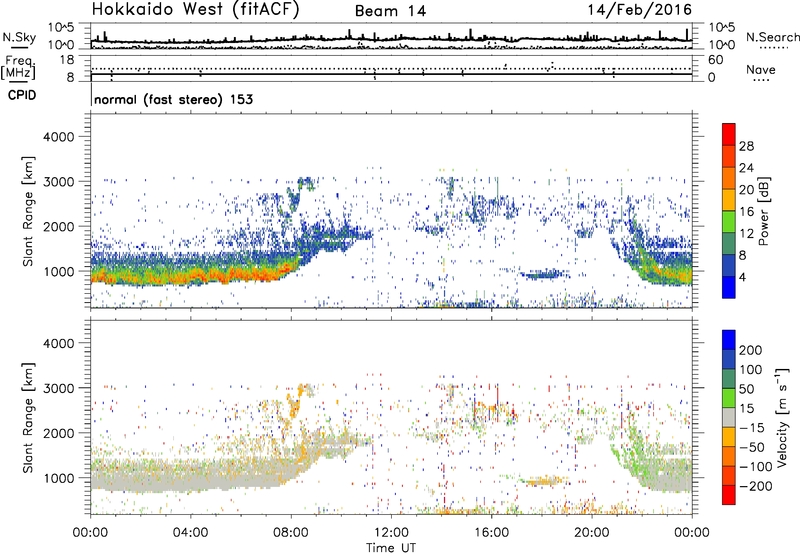This screenshot has height=554, width=800.
Task: Select the 12:00 time tick label
Action: 391,533
